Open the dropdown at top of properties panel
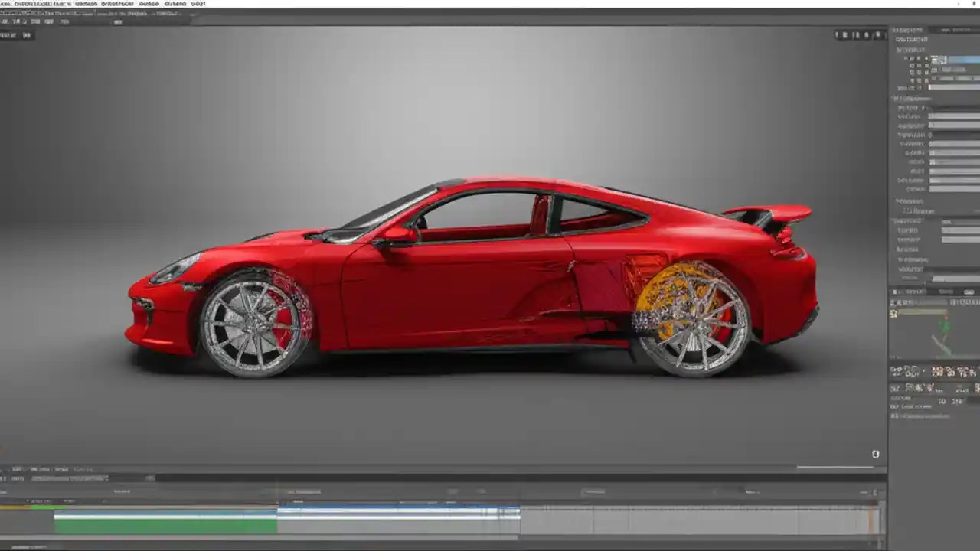980x551 pixels. [955, 31]
